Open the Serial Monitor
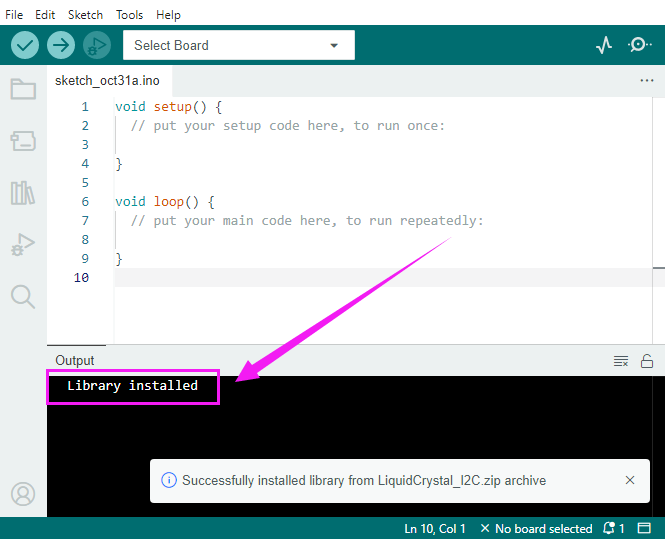 pyautogui.click(x=639, y=45)
